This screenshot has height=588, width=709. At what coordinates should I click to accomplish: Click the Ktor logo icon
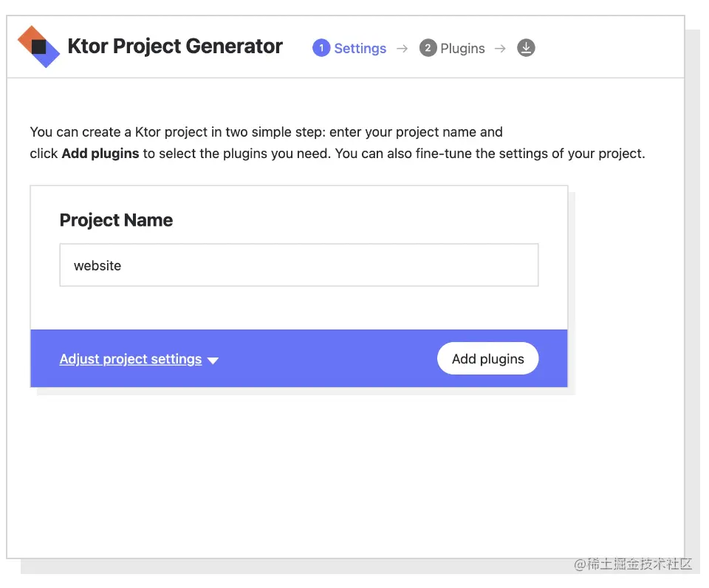click(38, 47)
